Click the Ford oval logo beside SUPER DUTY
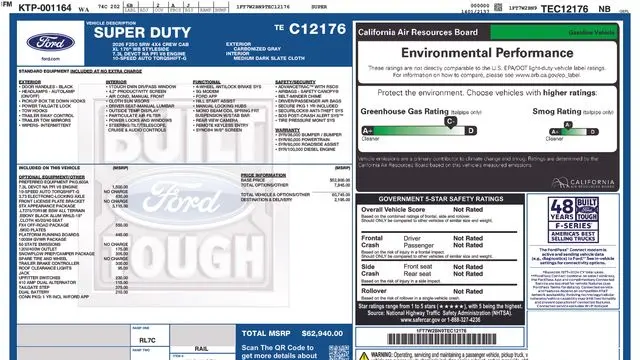 pyautogui.click(x=51, y=42)
